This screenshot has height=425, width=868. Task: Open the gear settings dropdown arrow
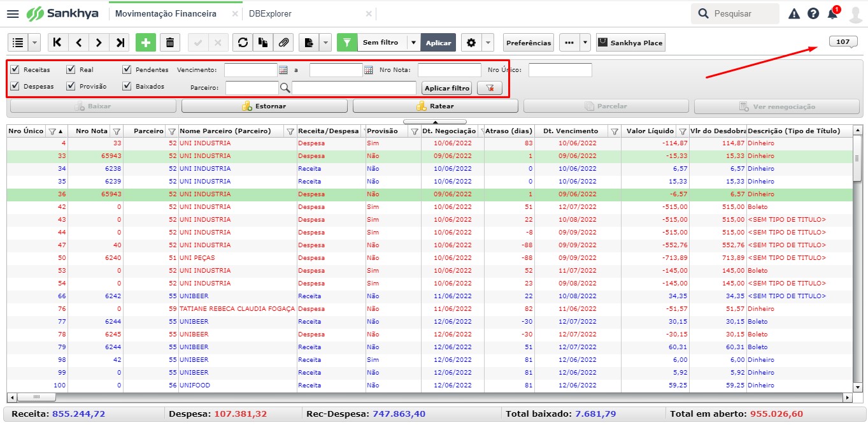pyautogui.click(x=488, y=43)
